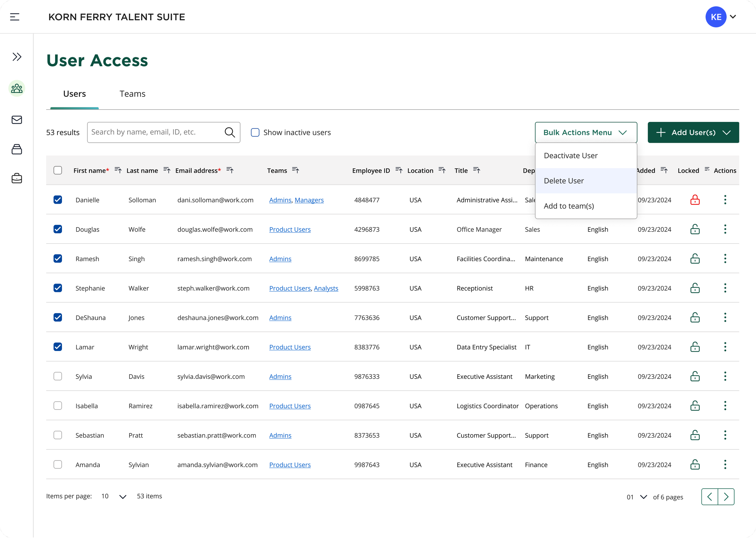
Task: Click the search magnifier icon
Action: coord(230,132)
